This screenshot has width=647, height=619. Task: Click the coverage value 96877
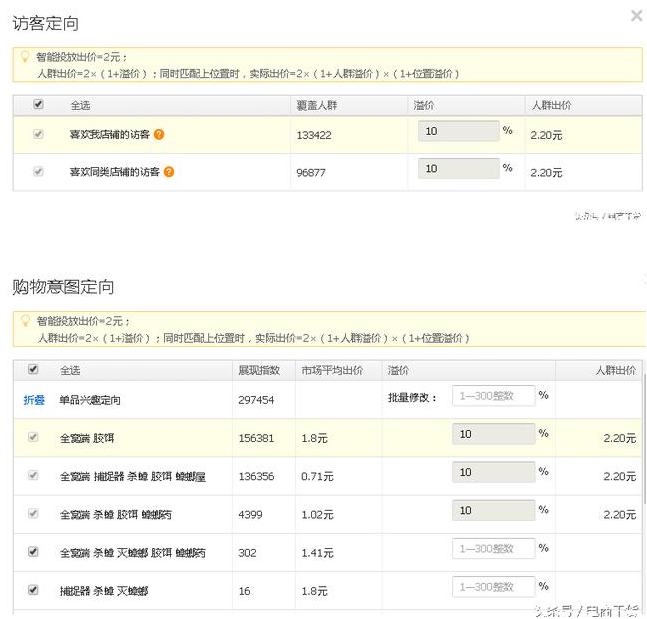[x=311, y=172]
